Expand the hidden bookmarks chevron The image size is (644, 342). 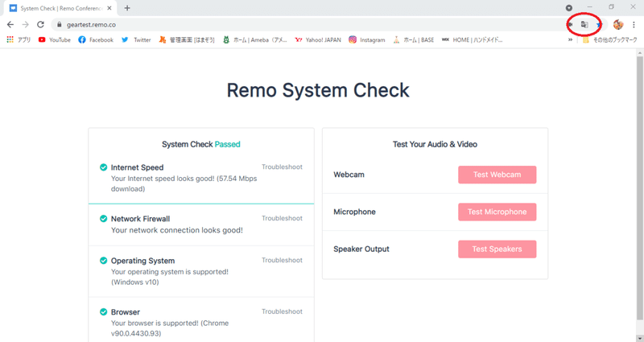571,39
